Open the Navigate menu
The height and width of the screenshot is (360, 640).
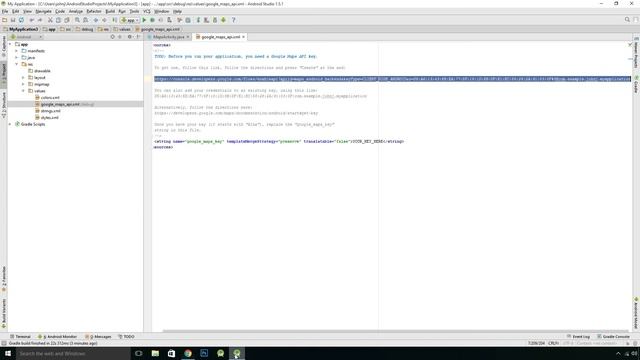tap(43, 11)
